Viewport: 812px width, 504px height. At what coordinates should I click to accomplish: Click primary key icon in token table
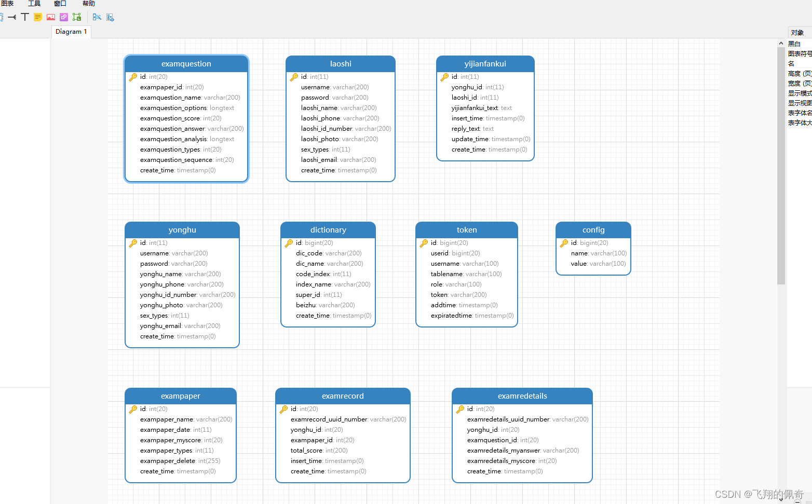pyautogui.click(x=424, y=243)
